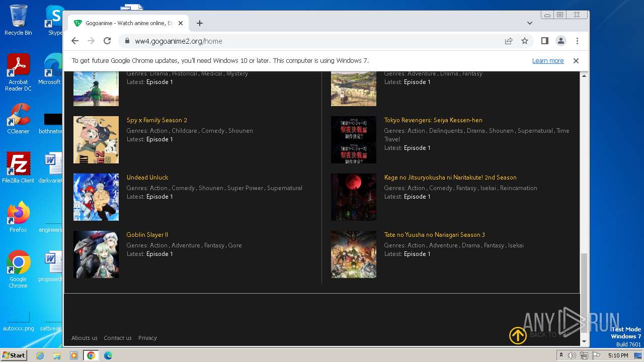Open Internet Explorer from the taskbar
The width and height of the screenshot is (644, 362).
pos(40,355)
